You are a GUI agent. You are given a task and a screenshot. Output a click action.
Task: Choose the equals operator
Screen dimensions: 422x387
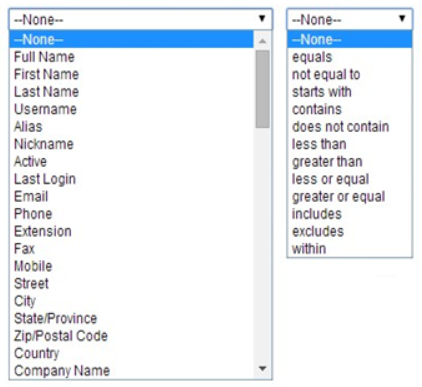(350, 57)
